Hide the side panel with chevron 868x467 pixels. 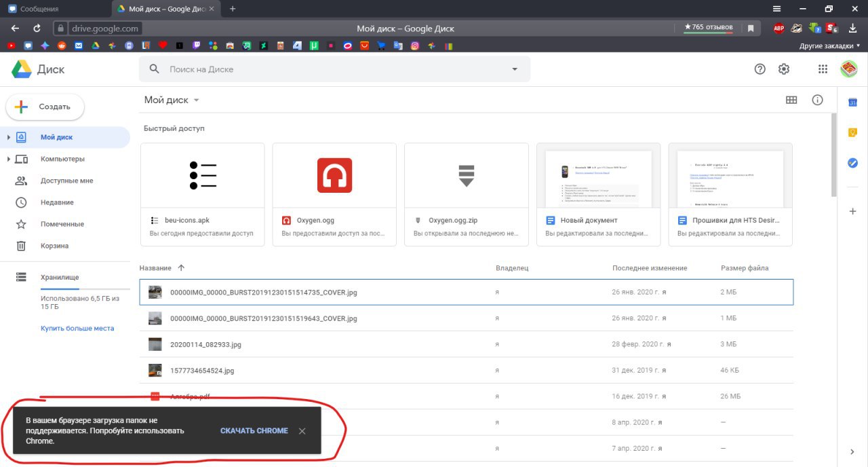click(852, 451)
